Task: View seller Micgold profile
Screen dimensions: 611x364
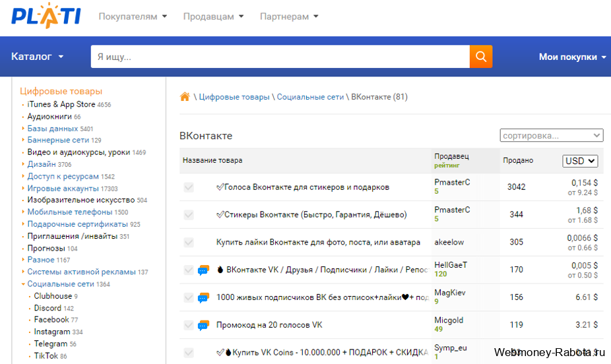Action: coord(449,320)
